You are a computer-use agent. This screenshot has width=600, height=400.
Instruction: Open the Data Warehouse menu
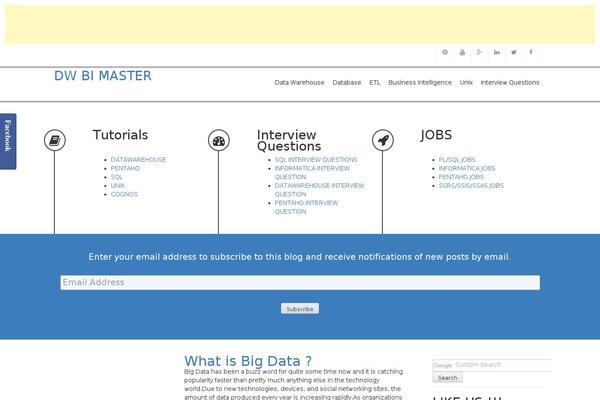(x=299, y=82)
